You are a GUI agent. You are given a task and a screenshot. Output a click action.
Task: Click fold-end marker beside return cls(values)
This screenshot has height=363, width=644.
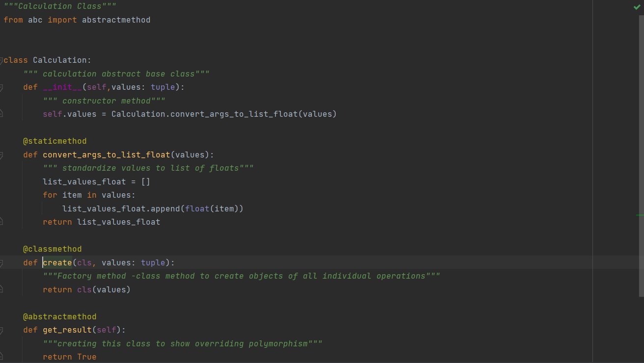(x=1, y=289)
